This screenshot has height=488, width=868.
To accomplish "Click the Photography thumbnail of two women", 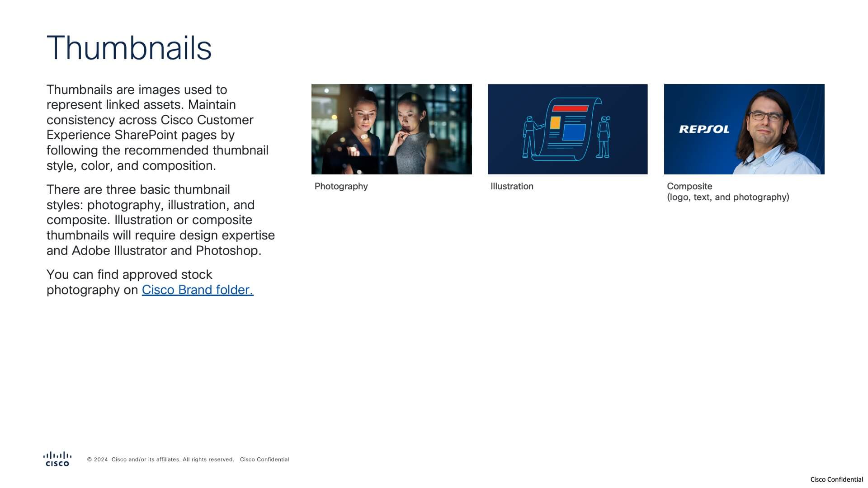I will [392, 129].
